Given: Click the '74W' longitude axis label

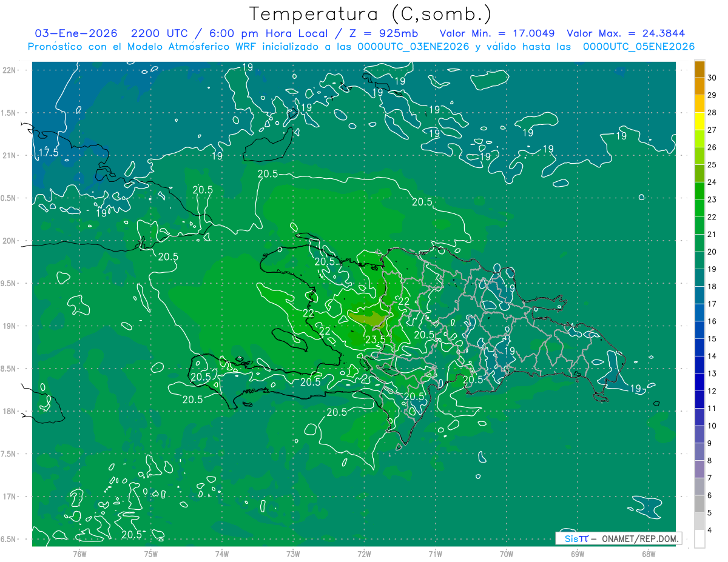Looking at the screenshot, I should (x=222, y=554).
